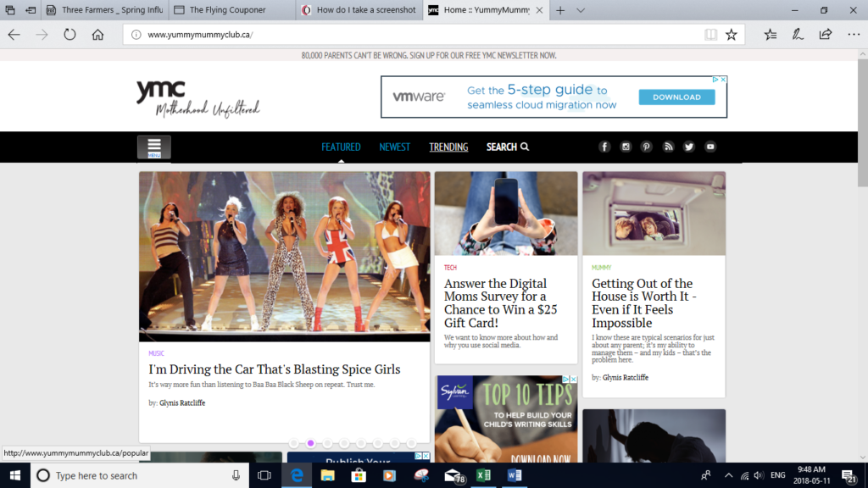Open the TECH category label
The image size is (868, 488).
click(x=450, y=267)
